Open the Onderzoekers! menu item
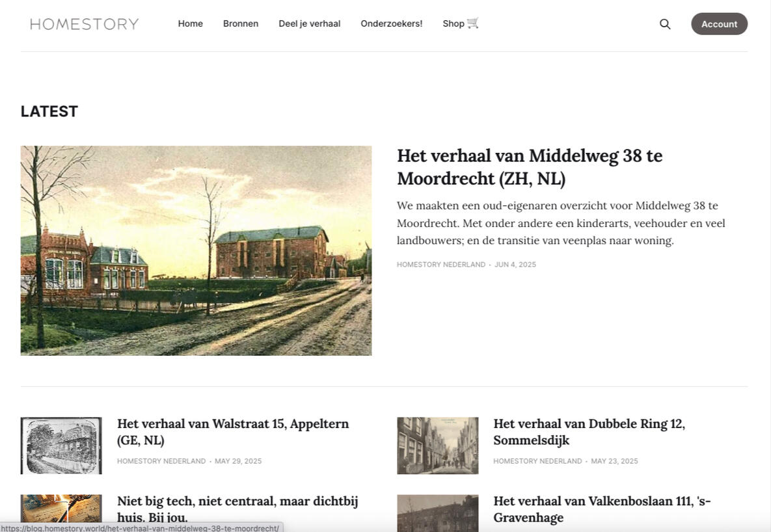771x532 pixels. [392, 23]
